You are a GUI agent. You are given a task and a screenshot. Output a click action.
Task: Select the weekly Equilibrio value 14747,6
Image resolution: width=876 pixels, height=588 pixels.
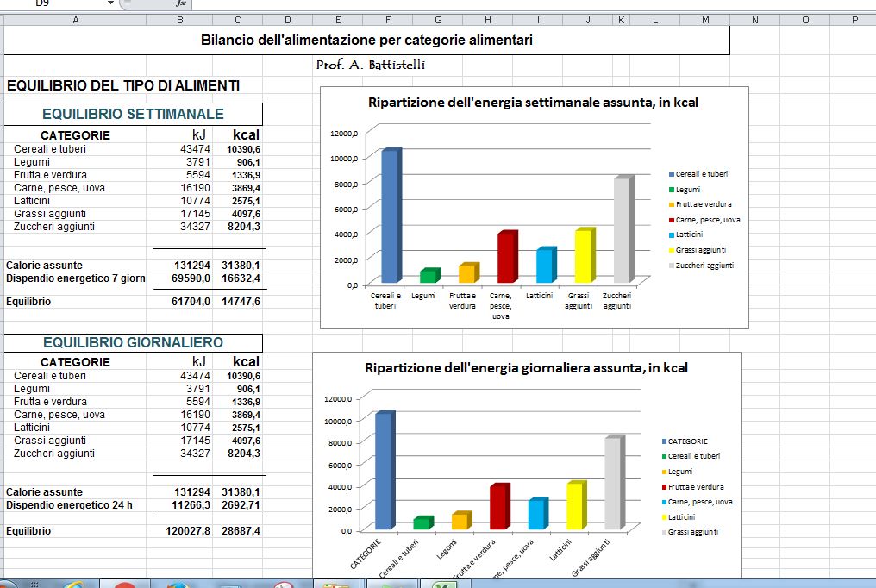click(241, 302)
